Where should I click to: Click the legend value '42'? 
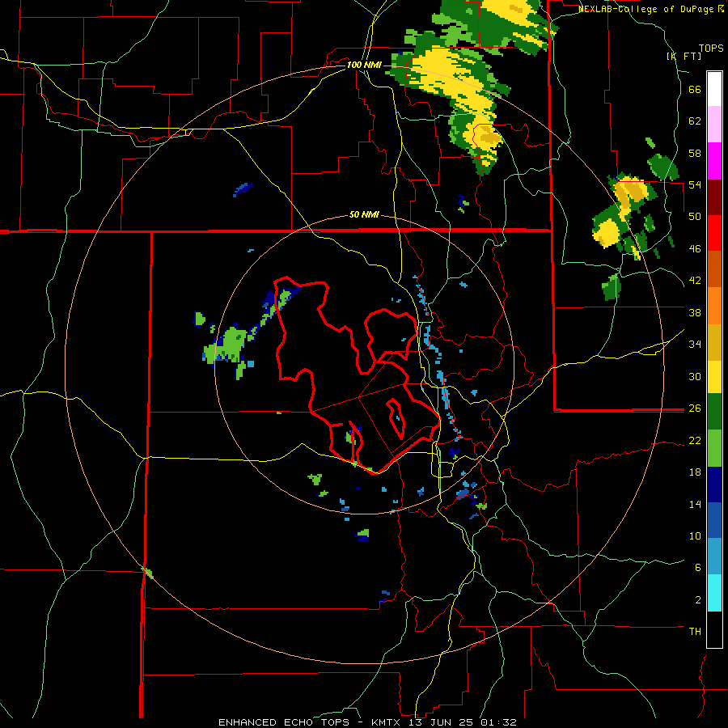click(695, 281)
